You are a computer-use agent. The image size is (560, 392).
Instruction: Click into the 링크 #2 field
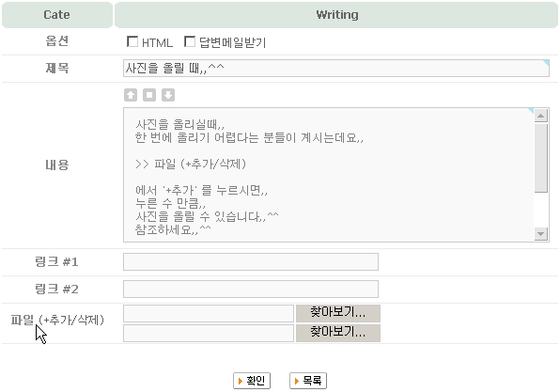click(251, 290)
